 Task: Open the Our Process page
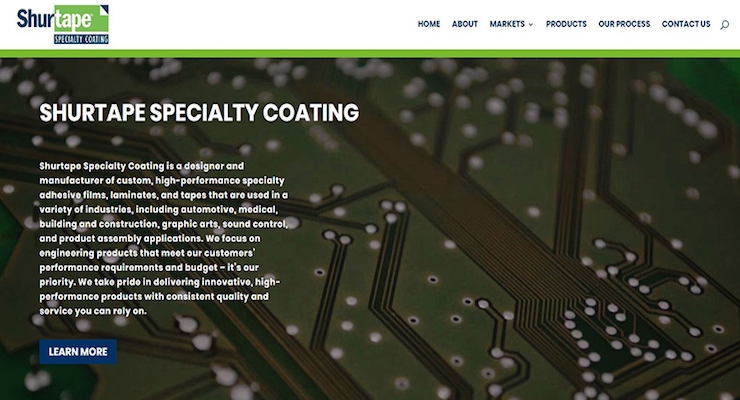pos(624,24)
